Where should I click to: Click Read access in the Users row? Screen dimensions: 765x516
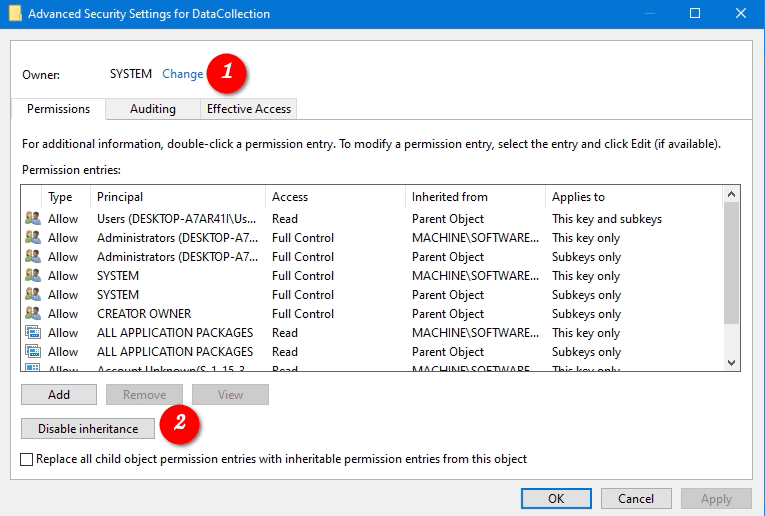(x=284, y=219)
